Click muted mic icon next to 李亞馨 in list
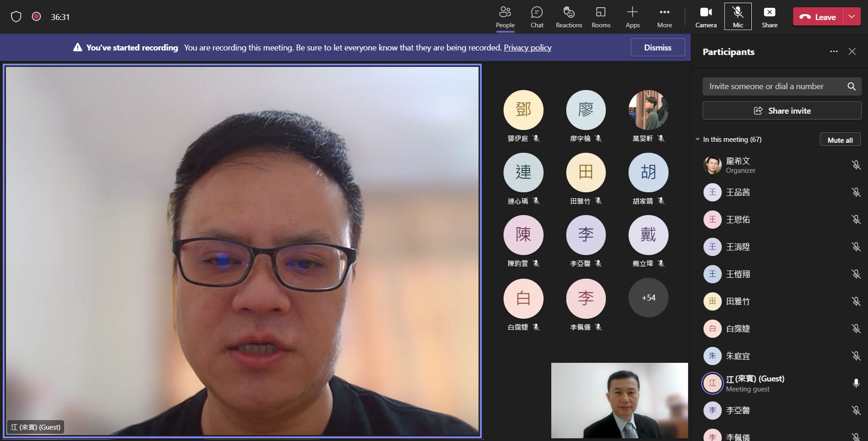Screen dimensions: 868x441 pos(856,411)
